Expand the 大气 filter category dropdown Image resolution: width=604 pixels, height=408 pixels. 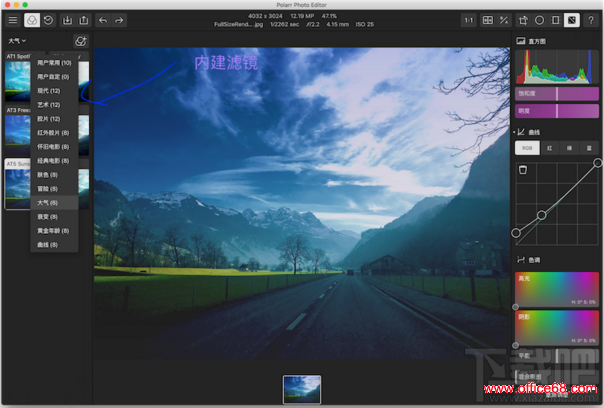click(x=17, y=40)
